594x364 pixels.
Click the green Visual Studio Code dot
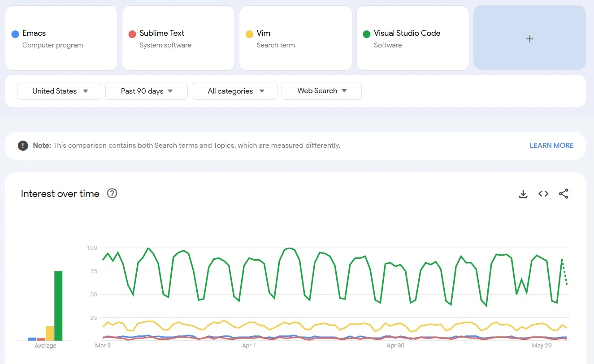367,34
